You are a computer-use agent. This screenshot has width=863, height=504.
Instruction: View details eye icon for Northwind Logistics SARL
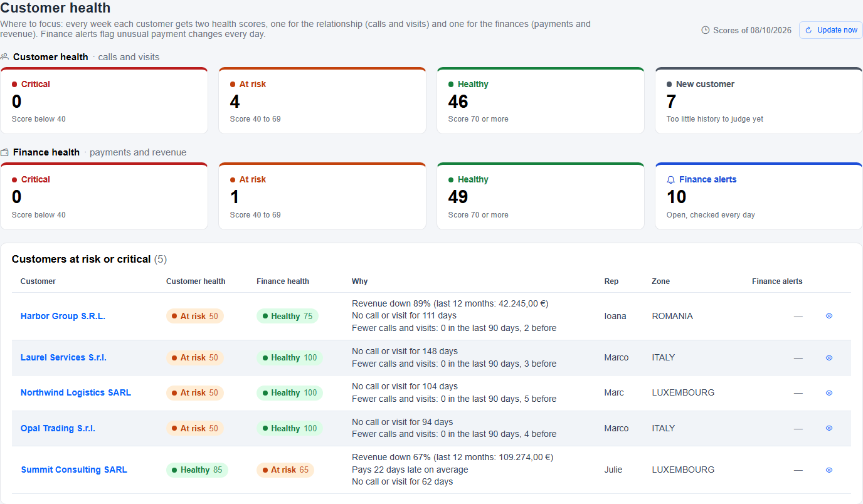829,393
